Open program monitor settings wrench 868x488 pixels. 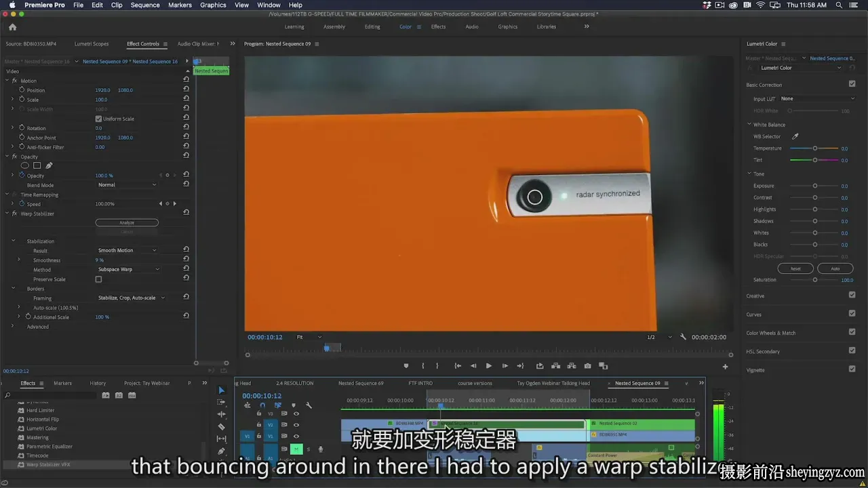(x=683, y=337)
